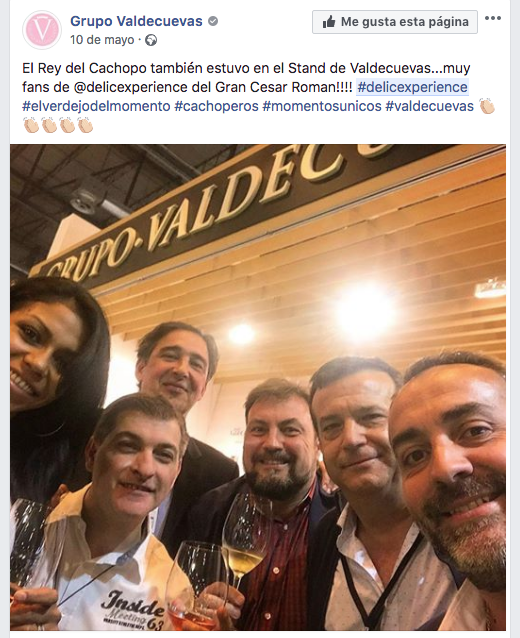
Task: Click the Inside Meeting shirt print in photo
Action: pyautogui.click(x=132, y=610)
